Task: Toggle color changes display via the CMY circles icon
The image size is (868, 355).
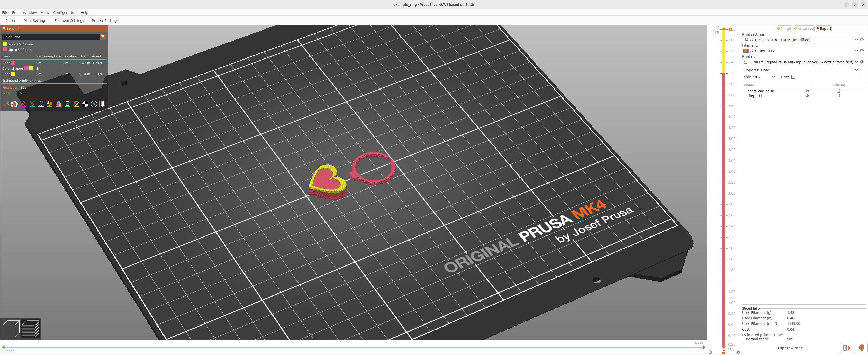Action: click(59, 104)
